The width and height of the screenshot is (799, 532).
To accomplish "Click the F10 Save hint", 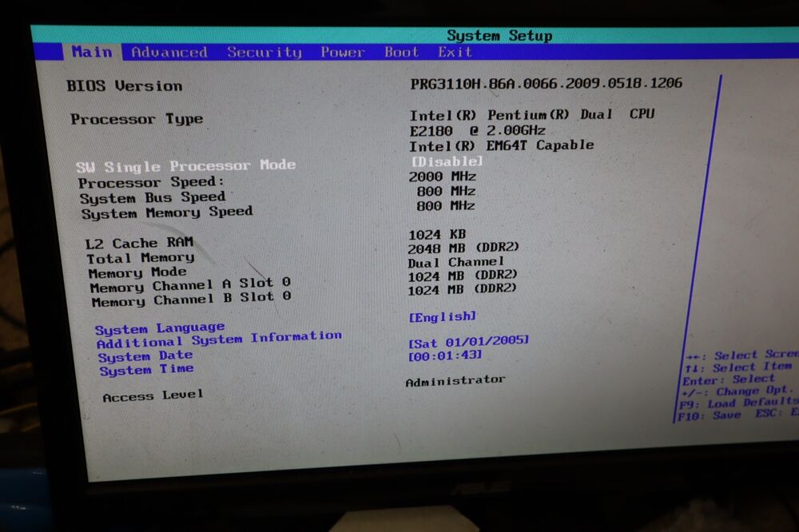I will 709,416.
